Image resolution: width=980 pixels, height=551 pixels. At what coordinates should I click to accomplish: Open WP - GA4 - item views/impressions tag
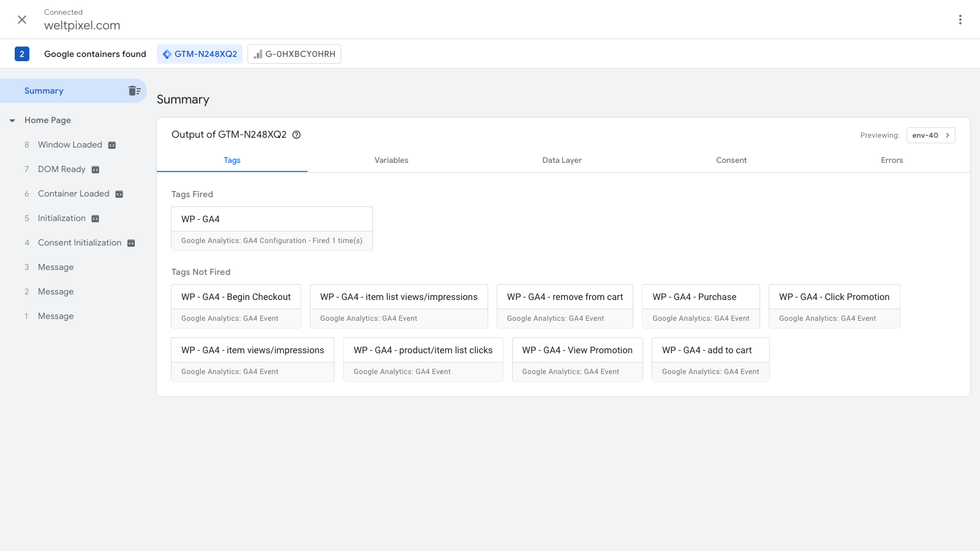click(252, 359)
